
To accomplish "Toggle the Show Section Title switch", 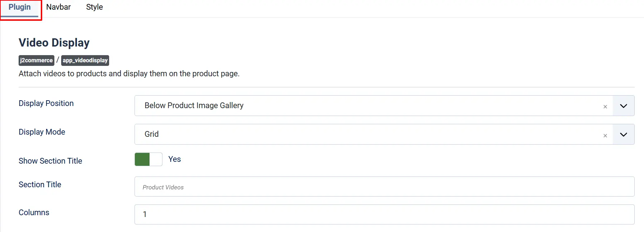I will [148, 159].
